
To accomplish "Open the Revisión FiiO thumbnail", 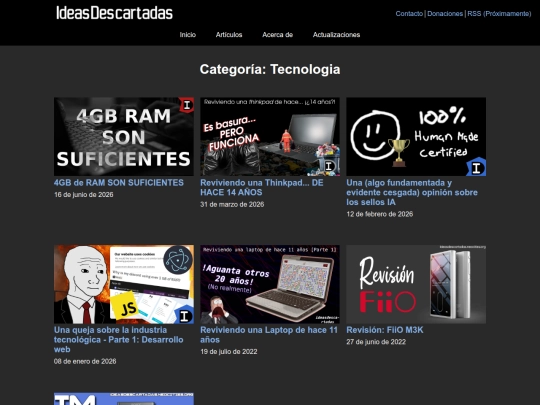I will point(416,284).
